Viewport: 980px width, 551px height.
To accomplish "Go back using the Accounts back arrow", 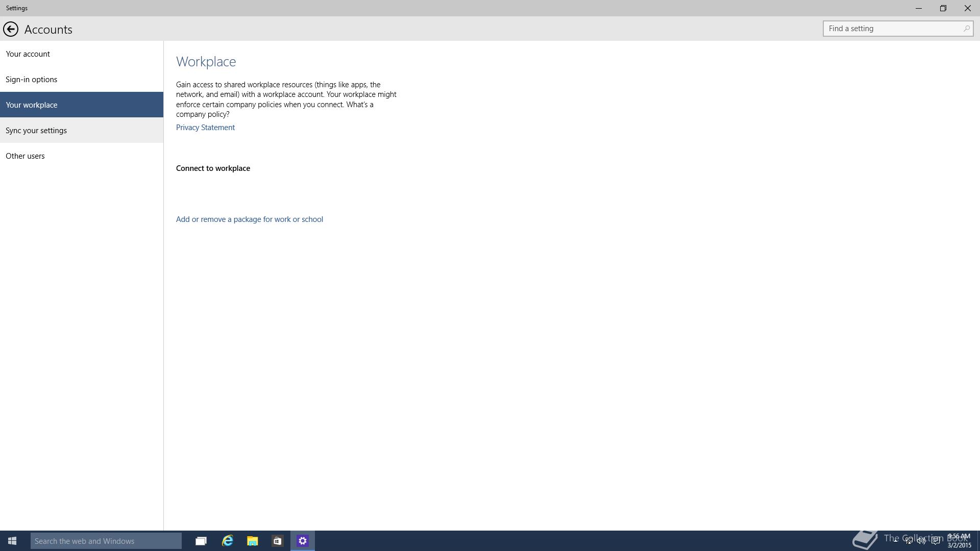I will [x=11, y=29].
